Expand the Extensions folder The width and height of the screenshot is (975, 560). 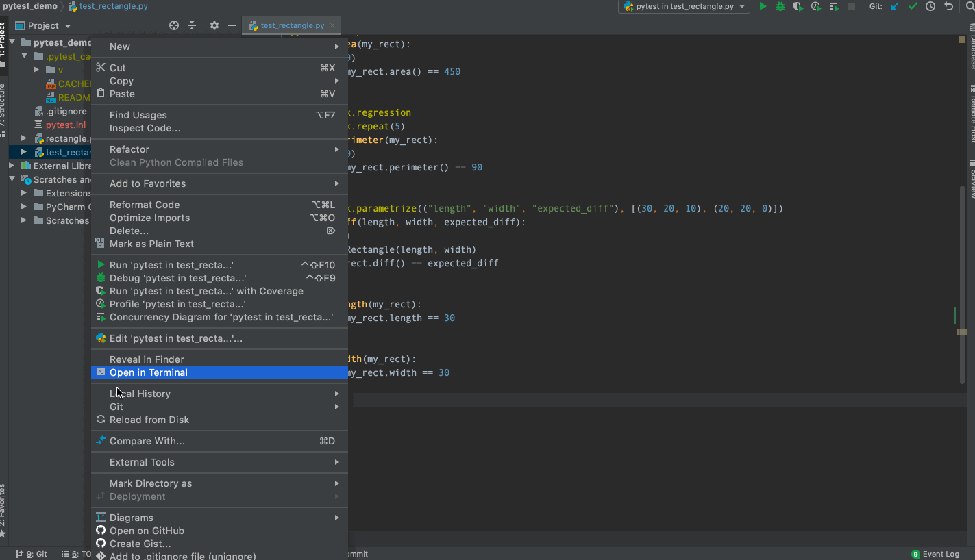(x=25, y=193)
